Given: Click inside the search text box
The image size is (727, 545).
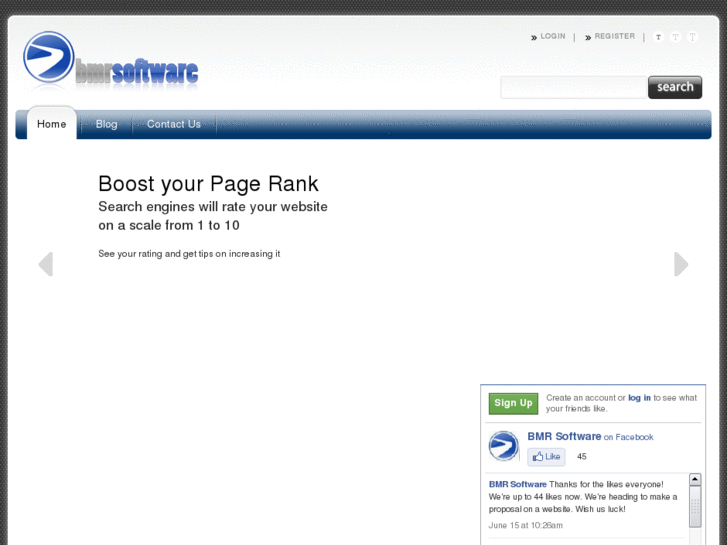Looking at the screenshot, I should coord(574,87).
